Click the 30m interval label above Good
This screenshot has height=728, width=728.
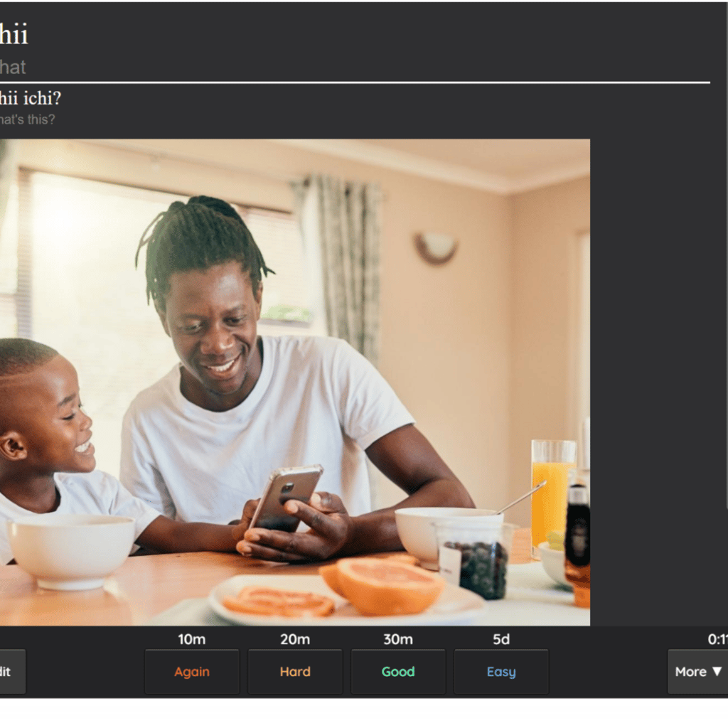[398, 639]
